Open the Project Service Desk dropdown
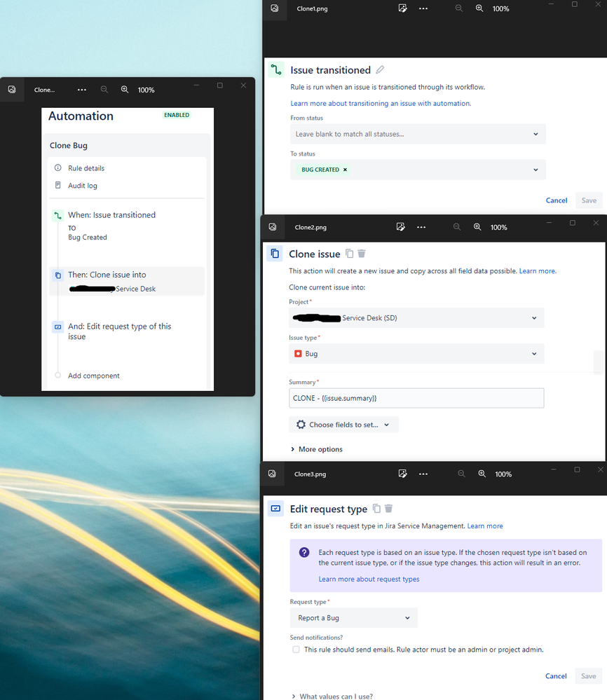Image resolution: width=607 pixels, height=700 pixels. 416,318
